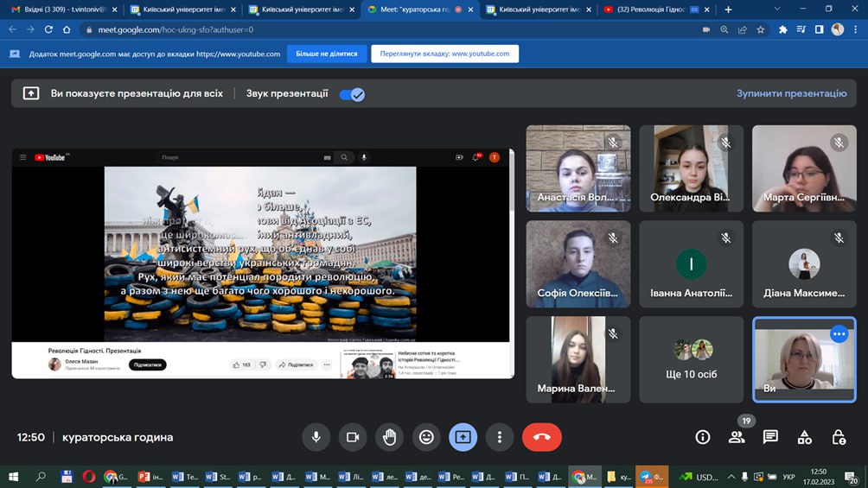Open meeting details info icon
This screenshot has width=868, height=488.
[703, 437]
